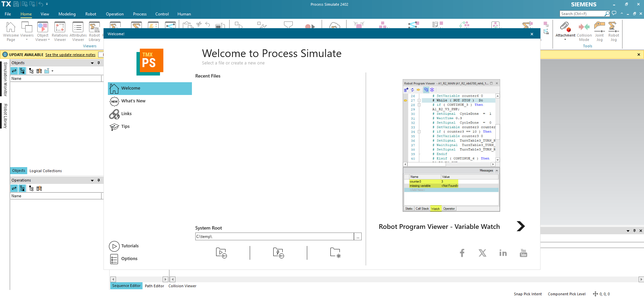
Task: Activate Collision Mode tool
Action: tap(584, 32)
